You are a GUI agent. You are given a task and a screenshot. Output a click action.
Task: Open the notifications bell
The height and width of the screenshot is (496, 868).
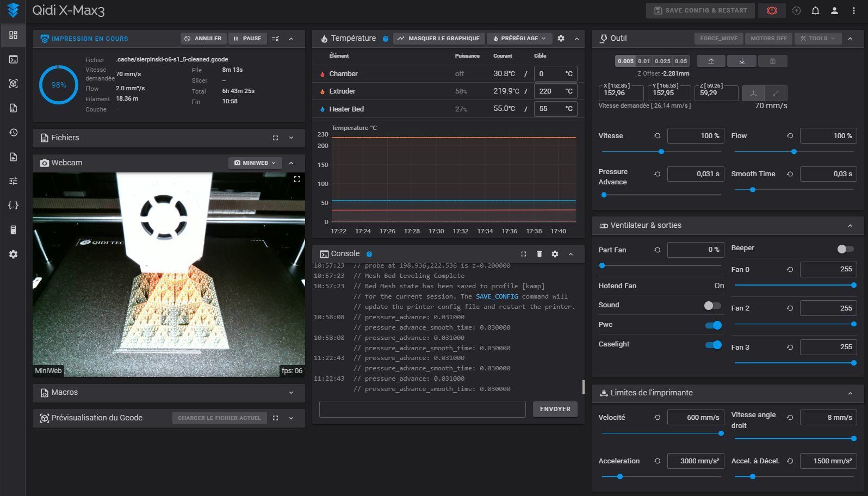[x=815, y=10]
